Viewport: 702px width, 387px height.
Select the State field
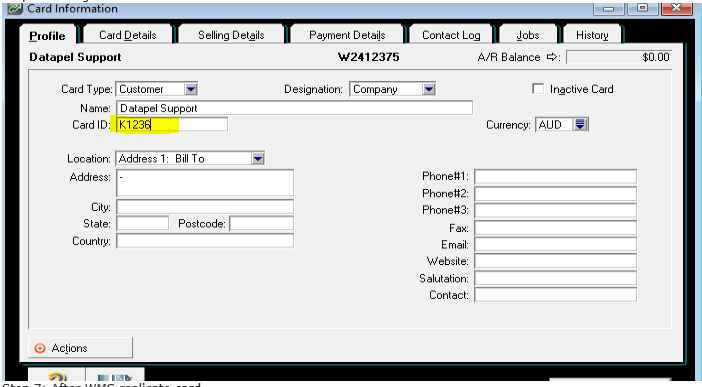tap(143, 224)
